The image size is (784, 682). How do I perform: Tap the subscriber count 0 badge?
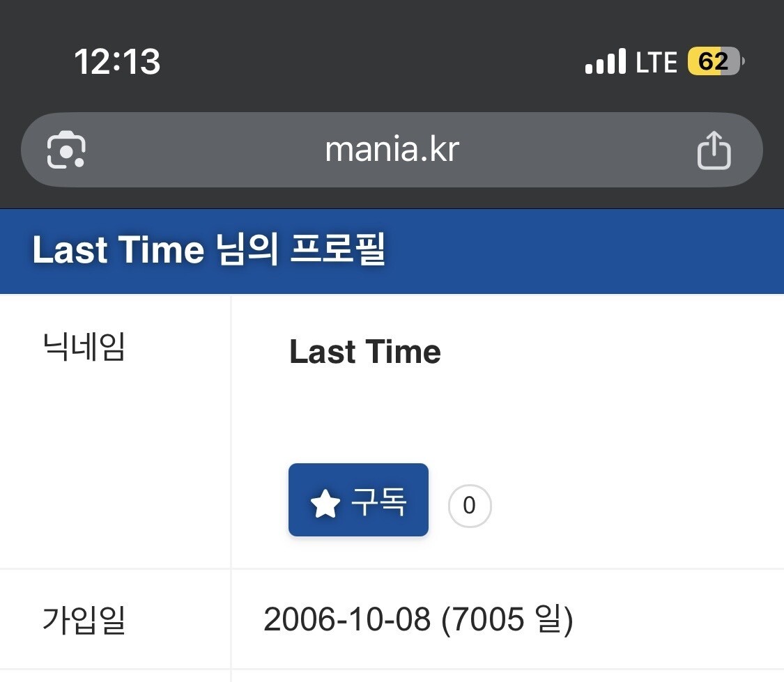click(x=470, y=506)
